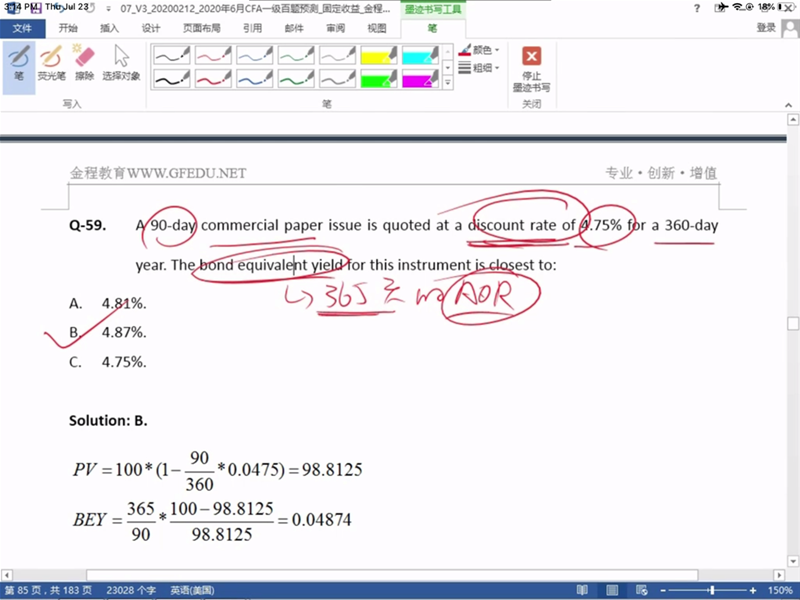The image size is (800, 600).
Task: Switch to Read Mode view icon
Action: 582,590
